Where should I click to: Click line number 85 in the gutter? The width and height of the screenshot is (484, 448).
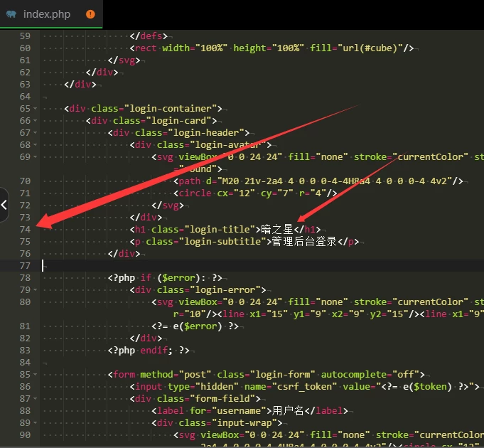(25, 374)
